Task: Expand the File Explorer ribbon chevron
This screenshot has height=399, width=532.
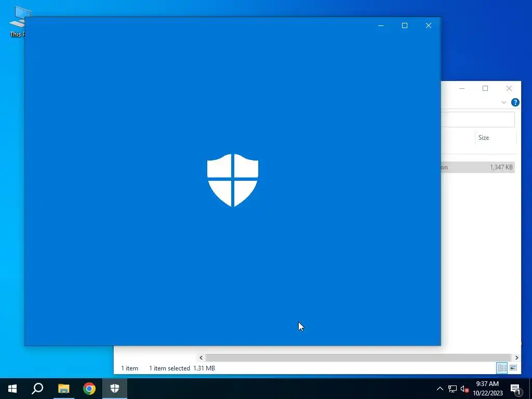Action: (504, 102)
